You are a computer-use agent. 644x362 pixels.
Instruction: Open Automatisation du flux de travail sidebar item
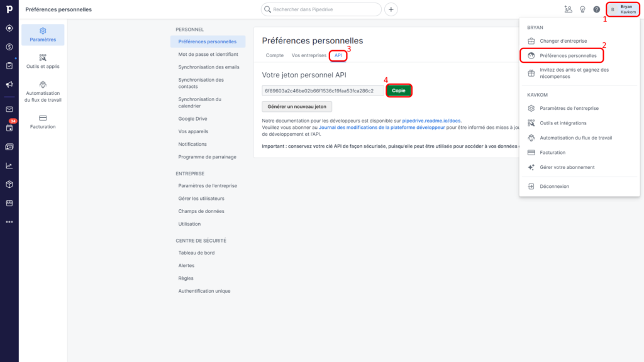click(43, 92)
